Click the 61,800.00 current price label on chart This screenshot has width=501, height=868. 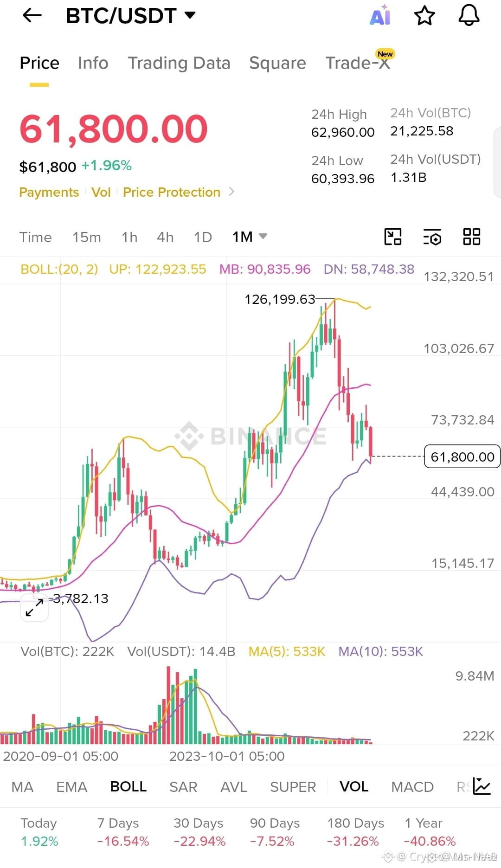pos(462,457)
